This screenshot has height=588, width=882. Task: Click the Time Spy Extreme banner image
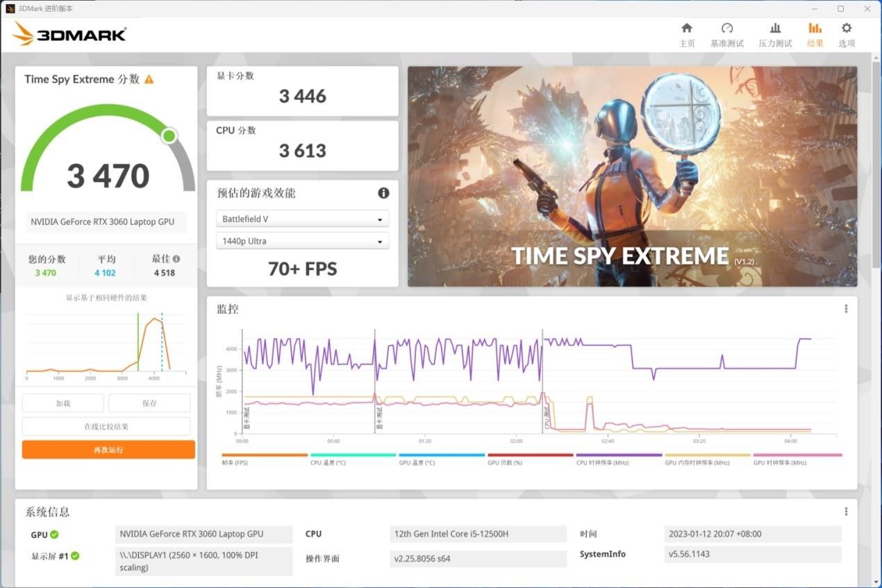tap(632, 176)
